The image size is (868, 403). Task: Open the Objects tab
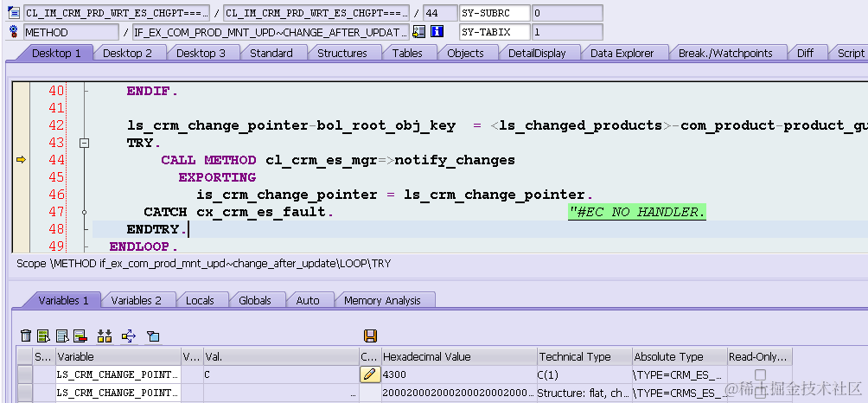tap(465, 53)
